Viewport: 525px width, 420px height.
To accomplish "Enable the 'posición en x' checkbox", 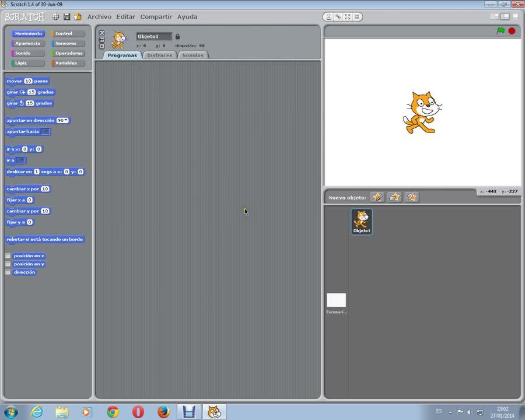I will click(8, 256).
